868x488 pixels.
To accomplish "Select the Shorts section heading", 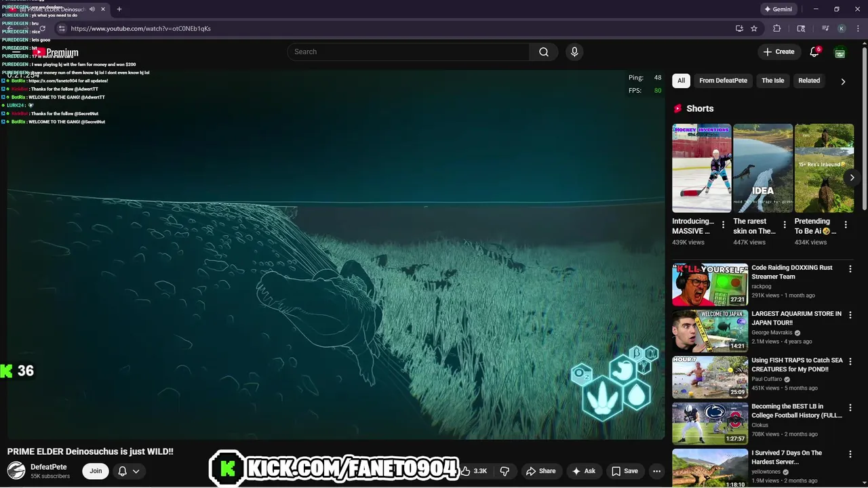I will pyautogui.click(x=700, y=108).
